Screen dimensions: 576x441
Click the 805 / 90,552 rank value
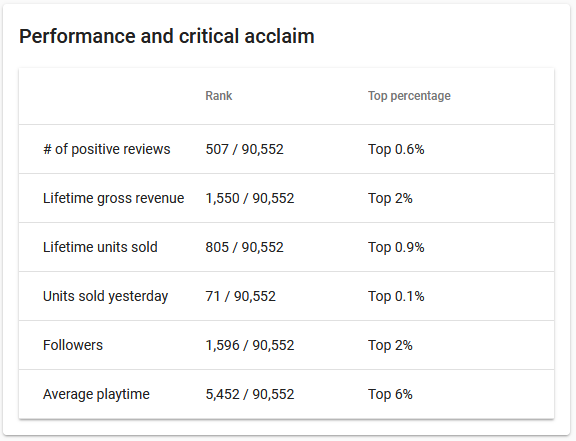click(244, 247)
